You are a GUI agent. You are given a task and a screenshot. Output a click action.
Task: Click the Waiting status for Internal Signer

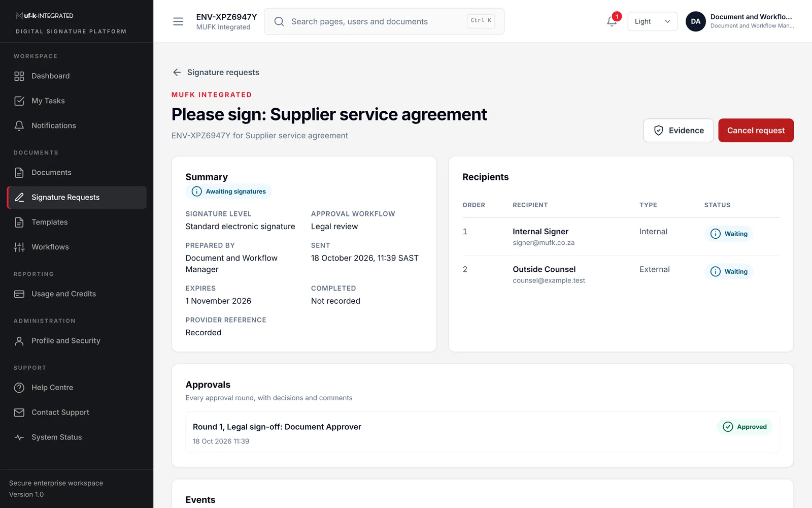point(729,234)
